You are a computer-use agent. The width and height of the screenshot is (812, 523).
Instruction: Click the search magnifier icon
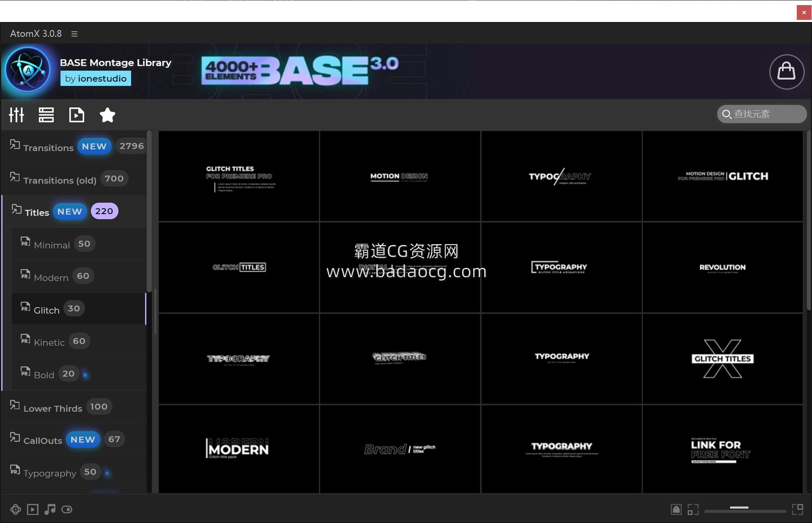click(x=727, y=114)
